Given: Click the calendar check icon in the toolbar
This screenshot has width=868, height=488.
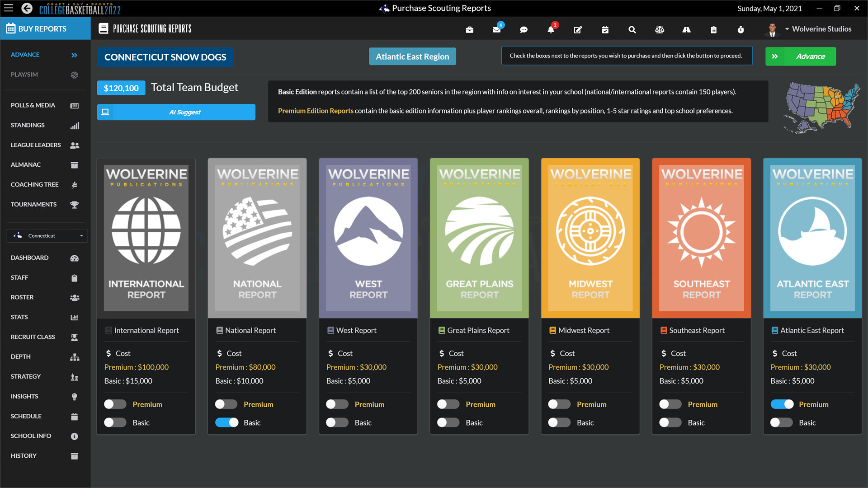Looking at the screenshot, I should 605,29.
